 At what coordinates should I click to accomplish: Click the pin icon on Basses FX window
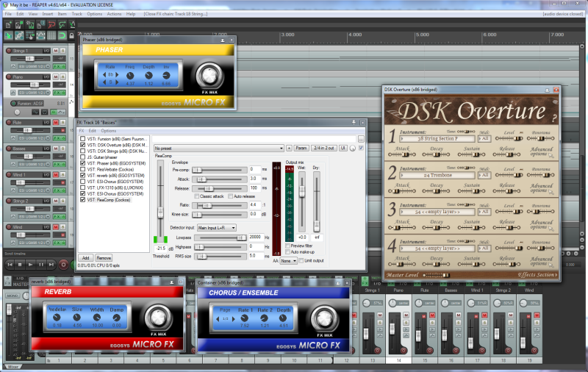click(x=354, y=122)
